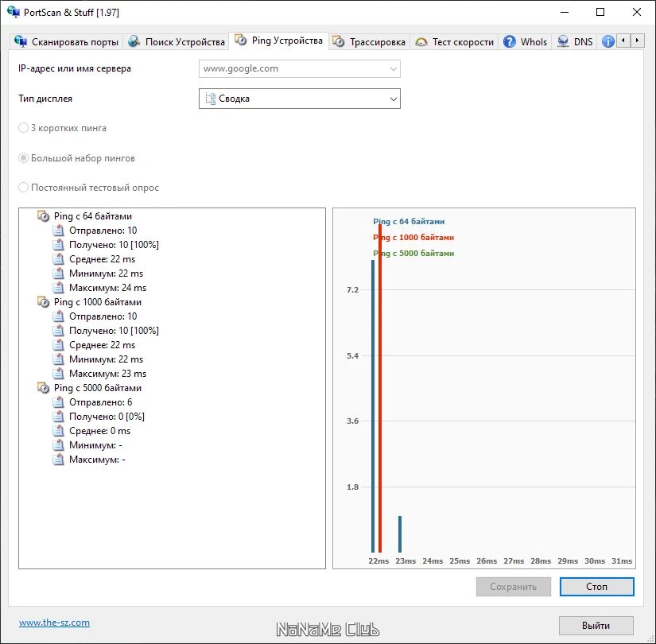656x644 pixels.
Task: Click the 31ms axis label on chart
Action: (x=622, y=561)
